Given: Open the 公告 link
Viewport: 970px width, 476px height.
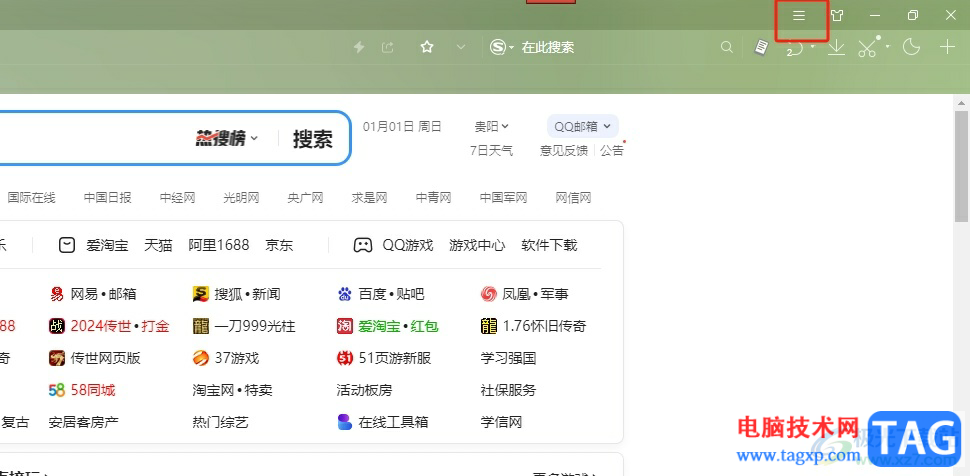Looking at the screenshot, I should tap(612, 150).
